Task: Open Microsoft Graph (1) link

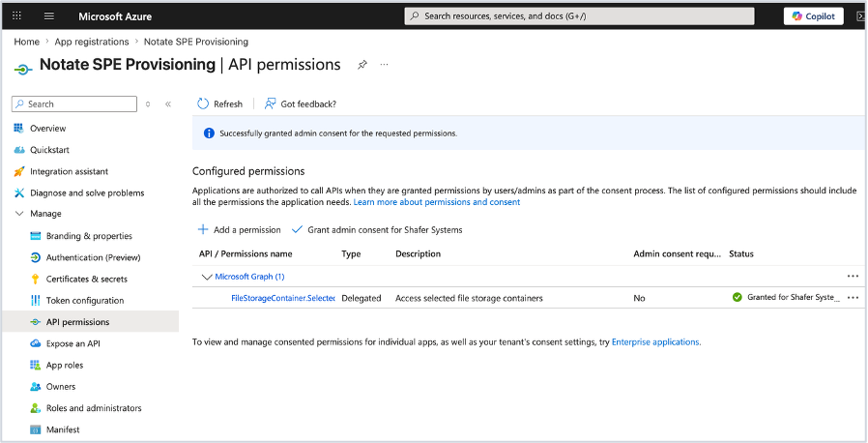Action: click(249, 277)
